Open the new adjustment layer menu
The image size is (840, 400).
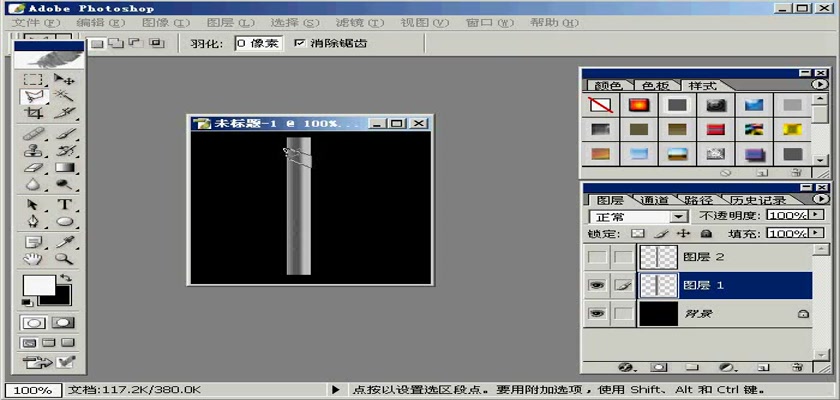pyautogui.click(x=726, y=367)
